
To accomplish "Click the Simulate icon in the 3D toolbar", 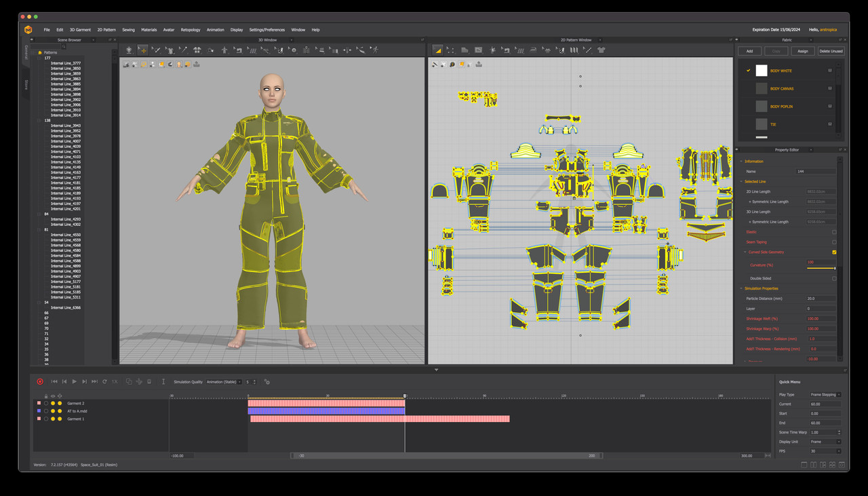I will [130, 50].
